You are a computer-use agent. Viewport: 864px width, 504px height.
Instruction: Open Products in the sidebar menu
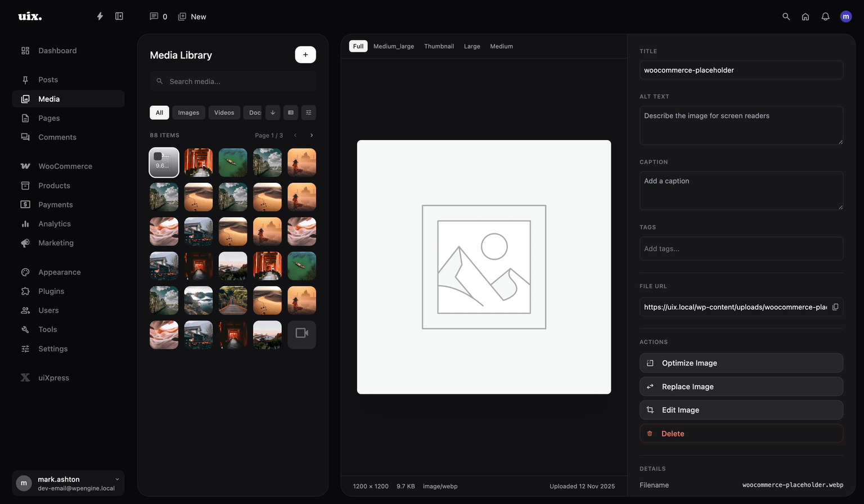pyautogui.click(x=54, y=186)
